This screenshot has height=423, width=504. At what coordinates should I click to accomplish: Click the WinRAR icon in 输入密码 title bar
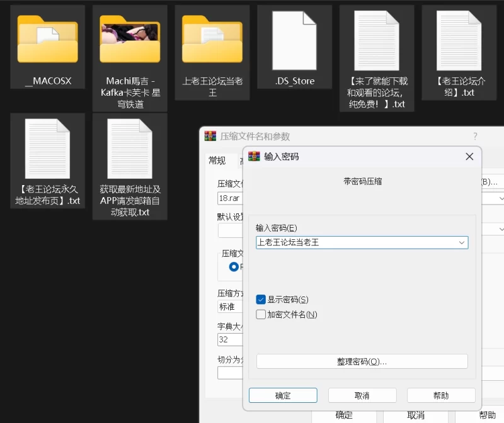254,157
